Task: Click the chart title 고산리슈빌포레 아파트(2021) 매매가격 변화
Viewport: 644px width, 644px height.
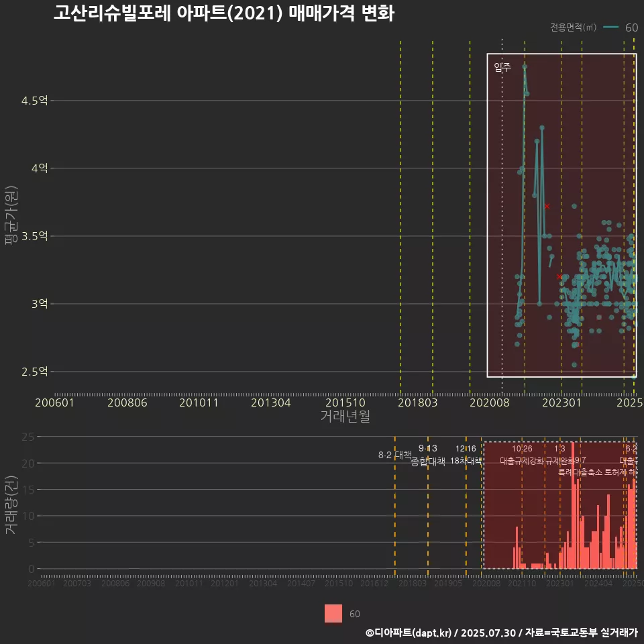Action: tap(224, 13)
